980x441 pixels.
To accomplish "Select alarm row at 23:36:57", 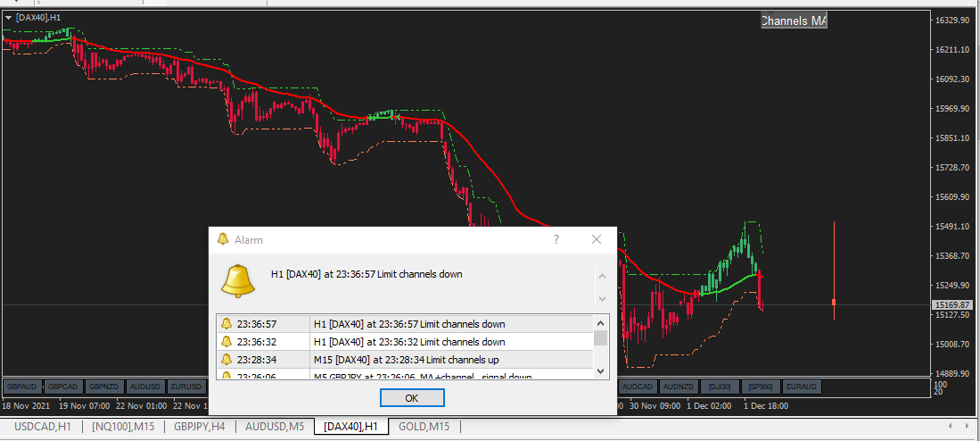I will coord(405,324).
